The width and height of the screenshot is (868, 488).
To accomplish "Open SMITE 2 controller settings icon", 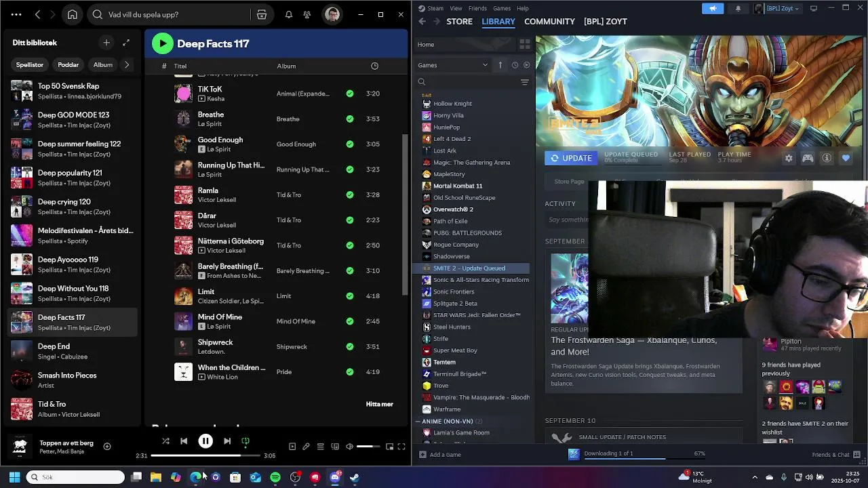I will point(808,158).
